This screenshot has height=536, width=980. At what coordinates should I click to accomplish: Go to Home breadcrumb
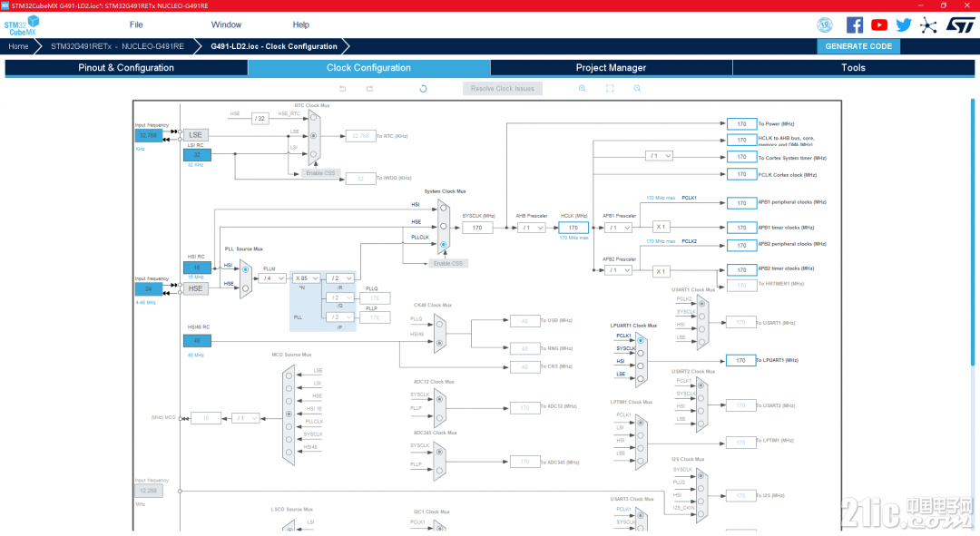tap(18, 46)
